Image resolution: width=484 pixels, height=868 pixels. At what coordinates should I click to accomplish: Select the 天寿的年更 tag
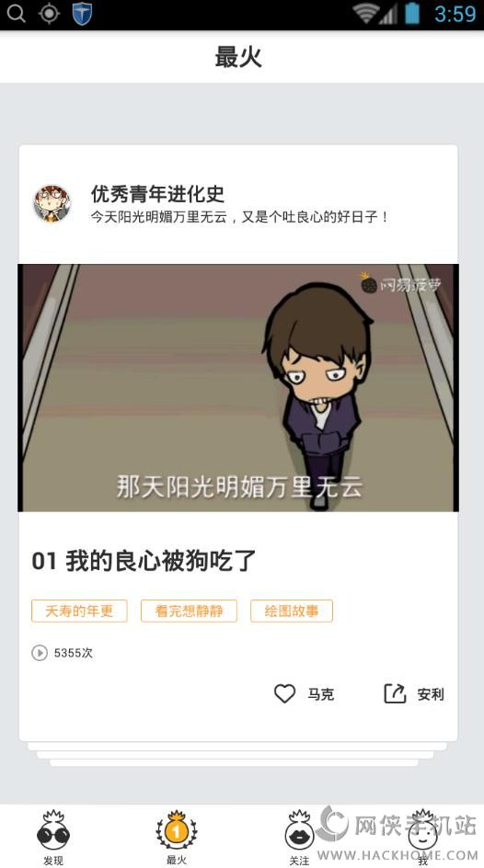(79, 611)
